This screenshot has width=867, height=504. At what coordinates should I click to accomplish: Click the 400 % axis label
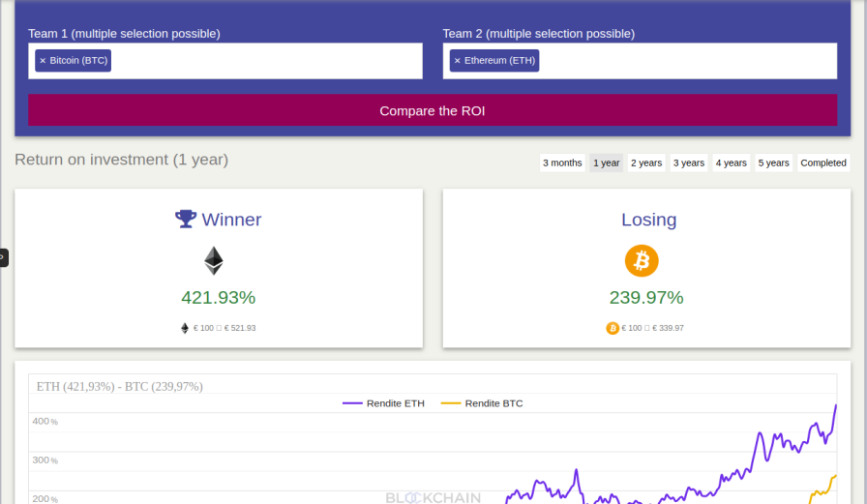45,421
